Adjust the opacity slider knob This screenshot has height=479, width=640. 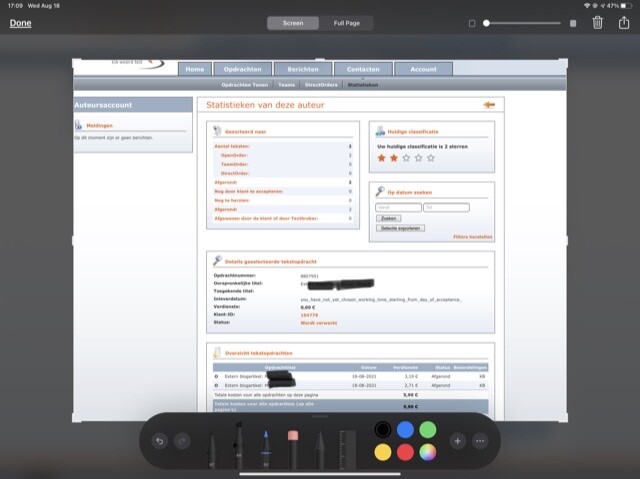486,23
